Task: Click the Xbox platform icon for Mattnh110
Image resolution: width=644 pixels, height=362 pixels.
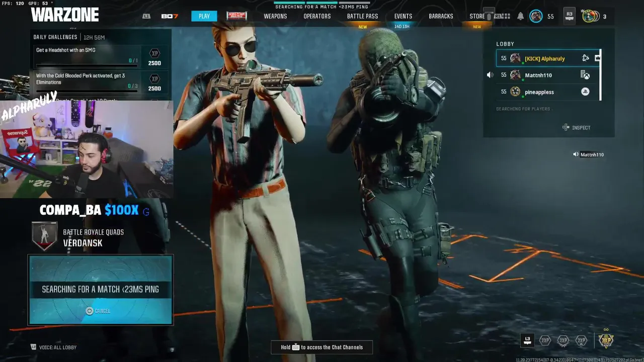Action: [585, 75]
